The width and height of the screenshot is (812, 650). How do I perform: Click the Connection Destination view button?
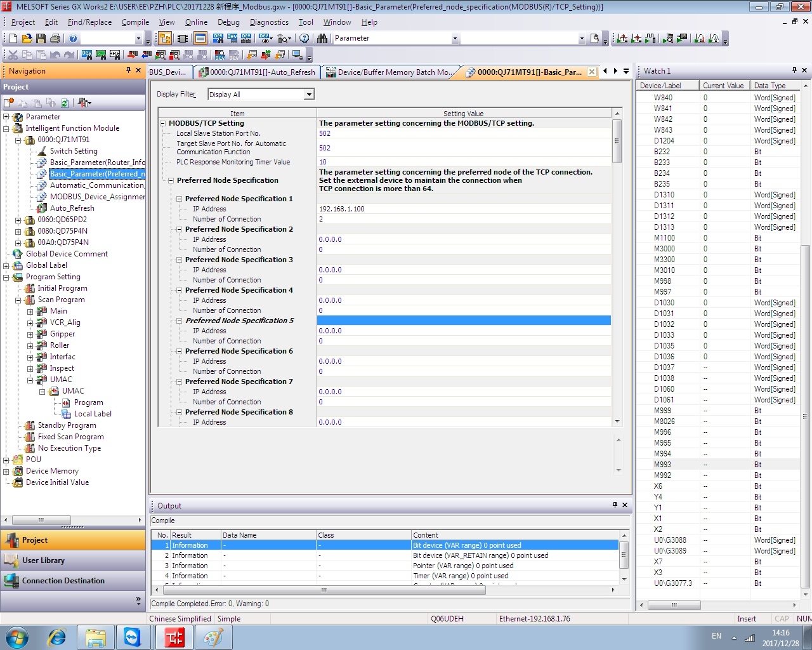73,581
